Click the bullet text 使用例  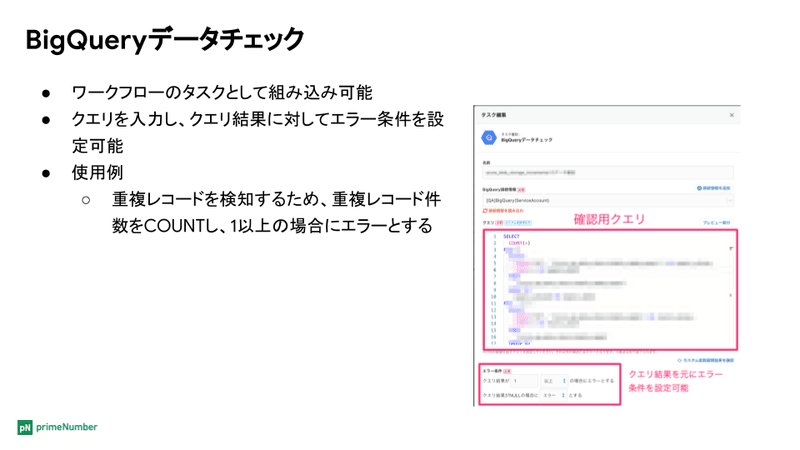point(97,172)
